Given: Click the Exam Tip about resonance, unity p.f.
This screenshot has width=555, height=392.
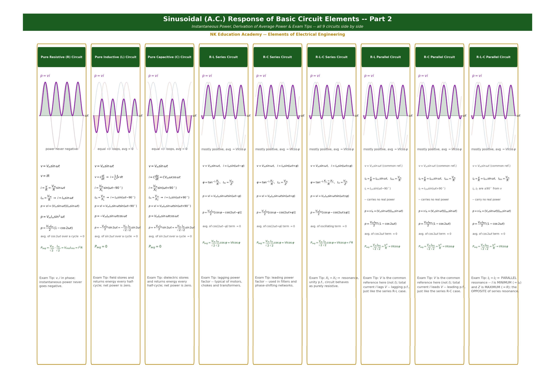Looking at the screenshot, I should (x=334, y=282).
